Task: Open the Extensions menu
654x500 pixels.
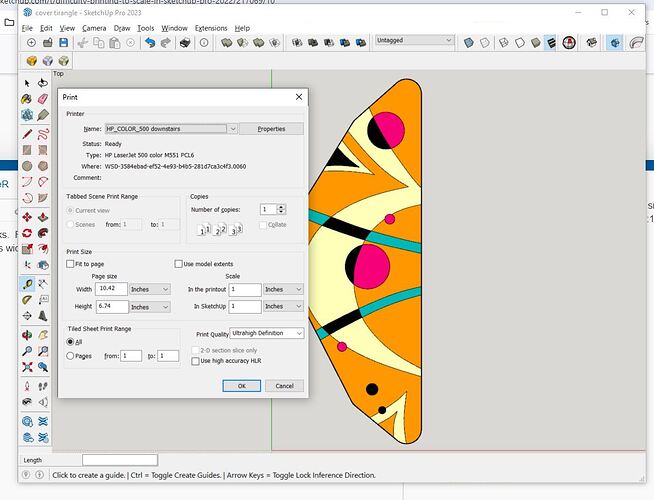Action: click(x=211, y=28)
